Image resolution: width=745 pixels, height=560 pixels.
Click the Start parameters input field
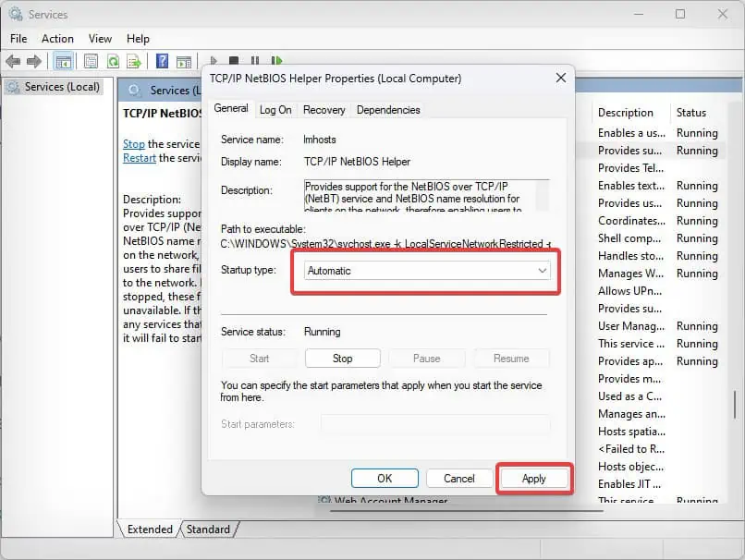tap(435, 423)
